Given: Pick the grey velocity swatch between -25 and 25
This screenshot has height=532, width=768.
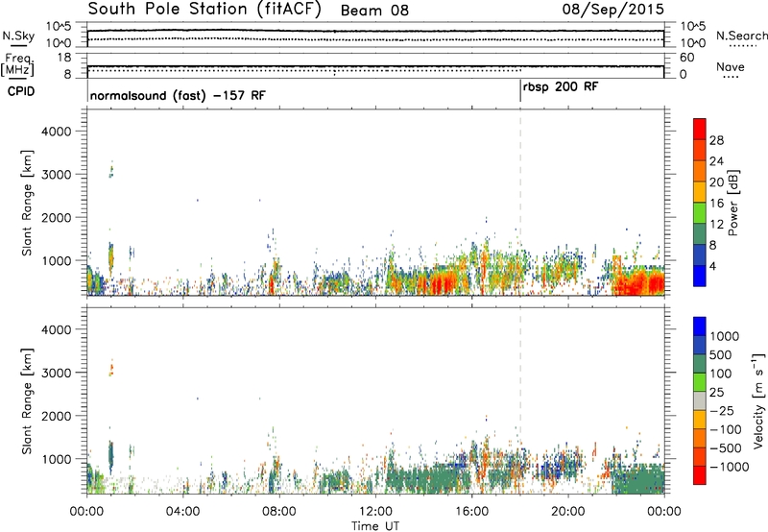Looking at the screenshot, I should (700, 400).
